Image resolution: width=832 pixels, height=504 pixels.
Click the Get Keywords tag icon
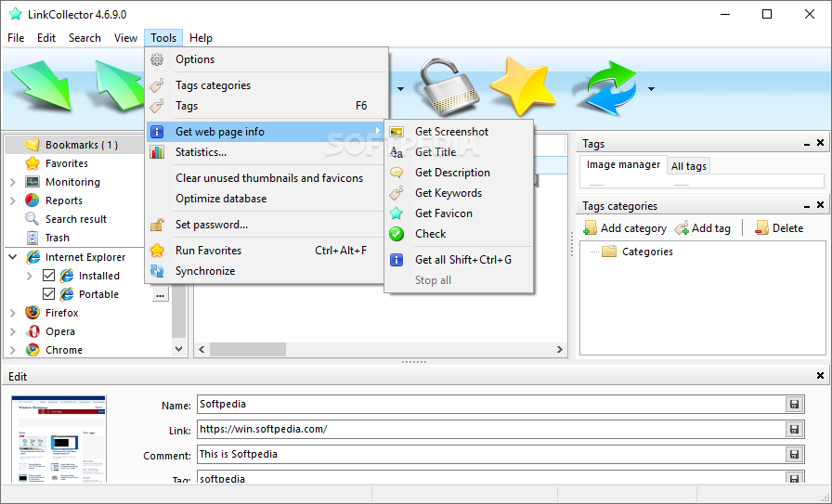point(396,193)
